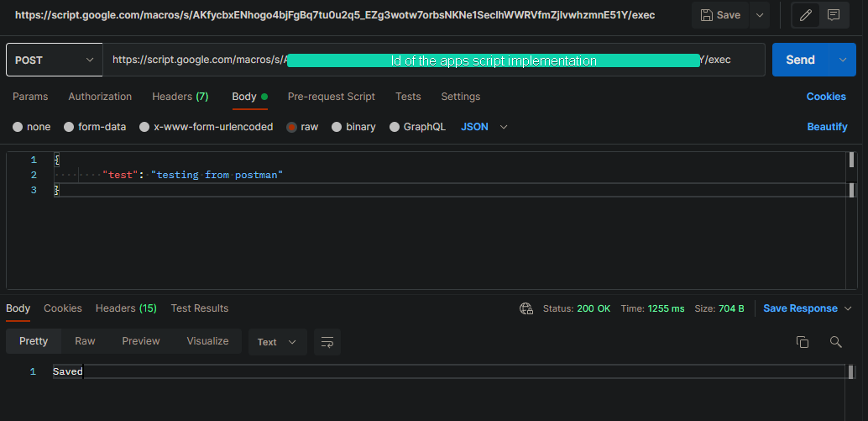Open the request Headers (7) tab
The width and height of the screenshot is (868, 421).
[x=180, y=97]
